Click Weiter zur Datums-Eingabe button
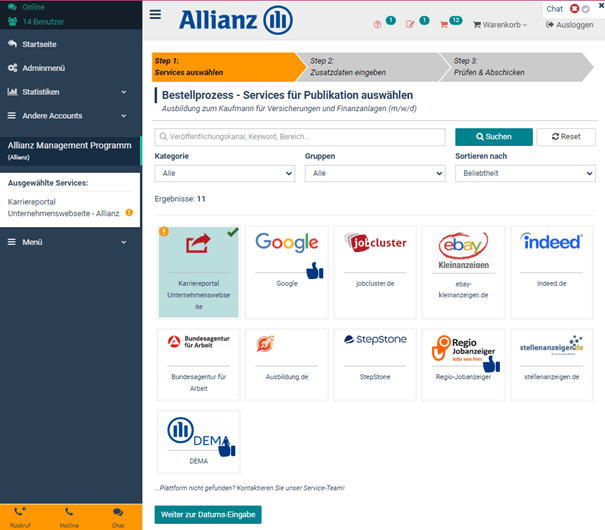Screen dimensions: 605x530 point(208,515)
